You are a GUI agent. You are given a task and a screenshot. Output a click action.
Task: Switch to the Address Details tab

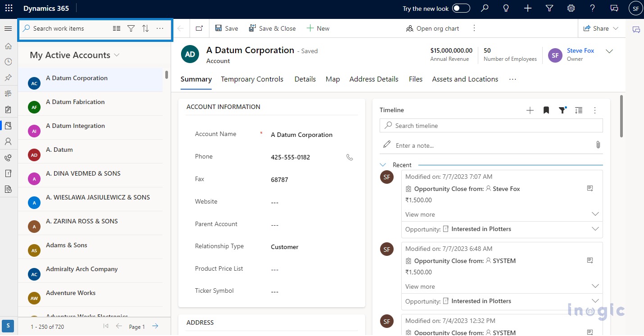pos(374,79)
